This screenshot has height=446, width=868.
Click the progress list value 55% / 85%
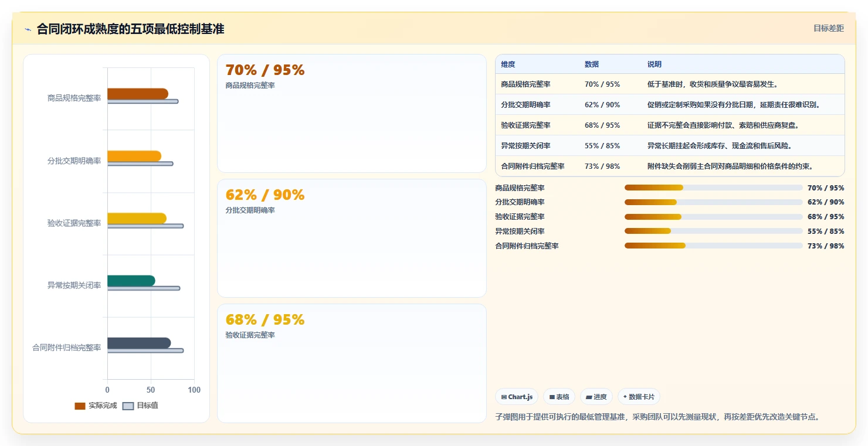[826, 231]
